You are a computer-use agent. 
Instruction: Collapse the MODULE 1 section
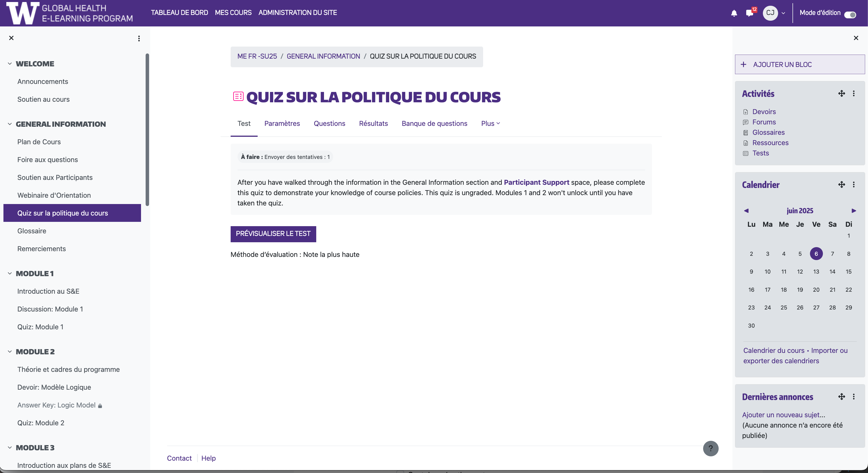point(10,273)
